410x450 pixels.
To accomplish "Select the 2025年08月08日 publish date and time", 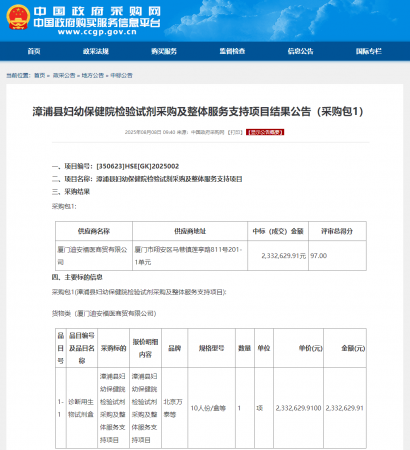I will tap(150, 132).
